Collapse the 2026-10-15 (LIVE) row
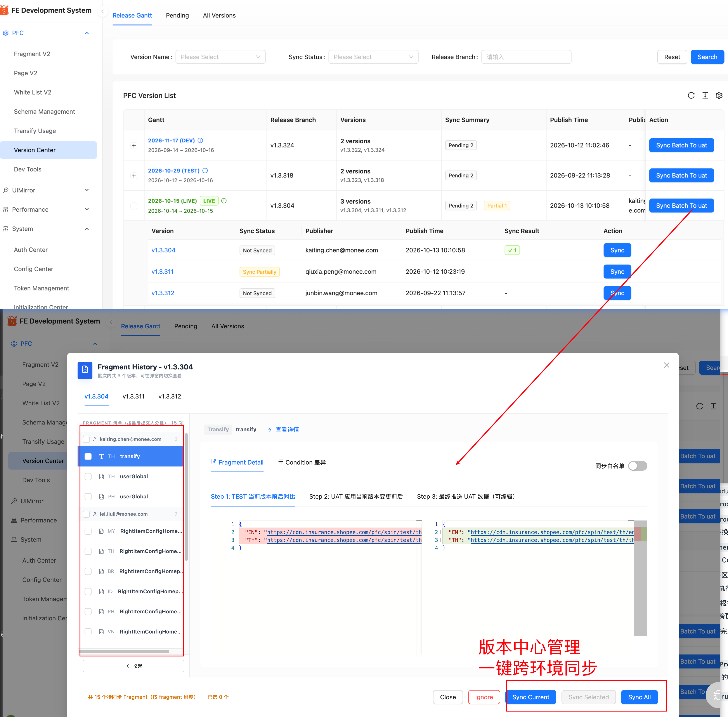Viewport: 728px width, 717px height. pos(134,206)
